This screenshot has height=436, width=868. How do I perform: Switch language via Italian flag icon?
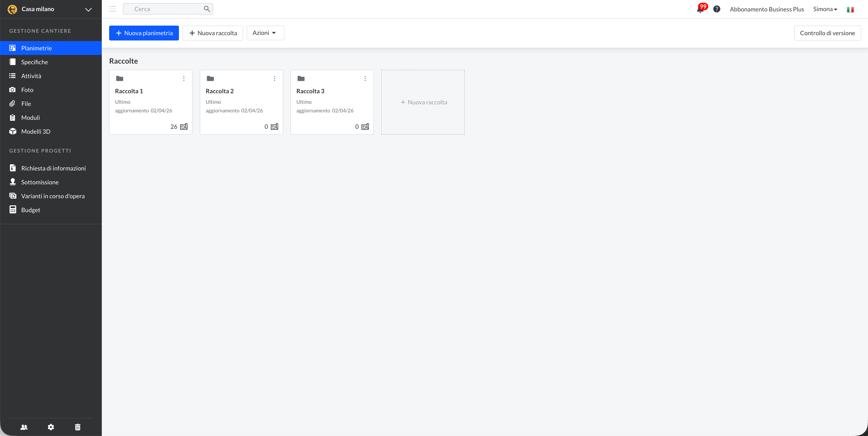click(x=850, y=10)
